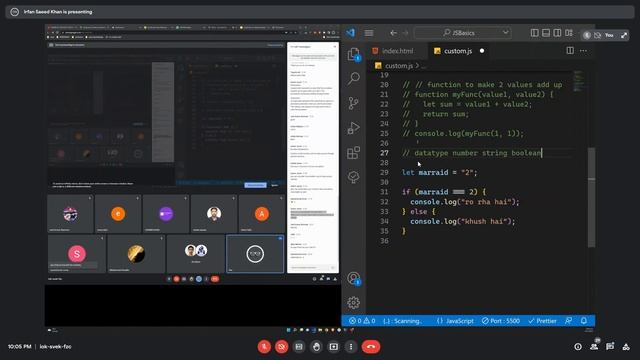The width and height of the screenshot is (640, 360).
Task: Click the console.log("khush hai") line
Action: (462, 221)
